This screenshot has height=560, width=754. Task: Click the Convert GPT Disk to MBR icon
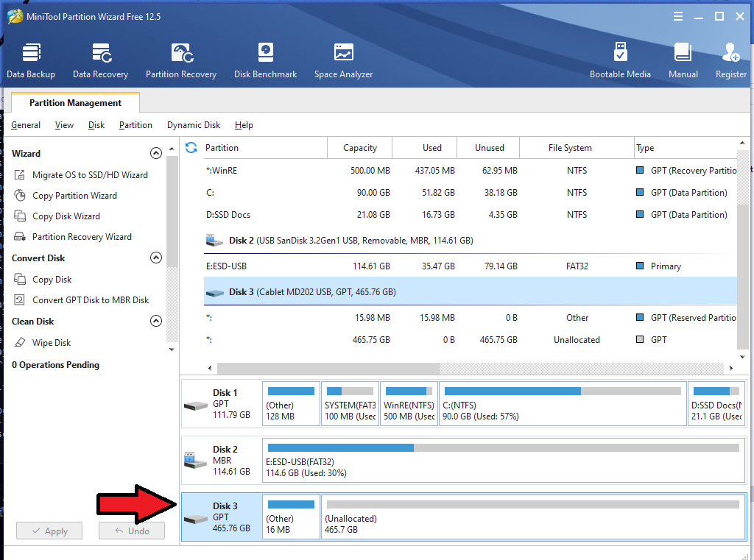tap(20, 300)
